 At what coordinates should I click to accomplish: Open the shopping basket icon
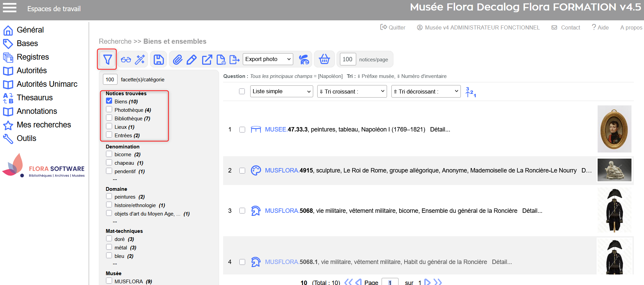coord(324,59)
